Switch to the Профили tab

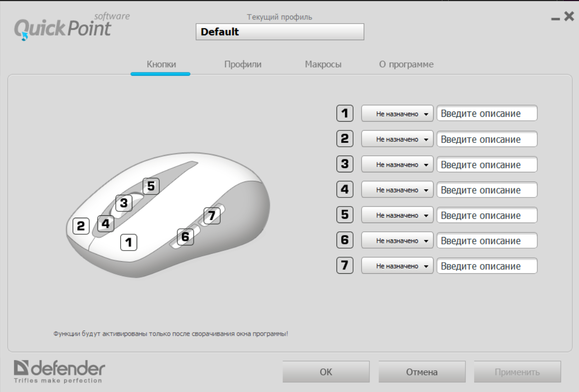point(242,64)
